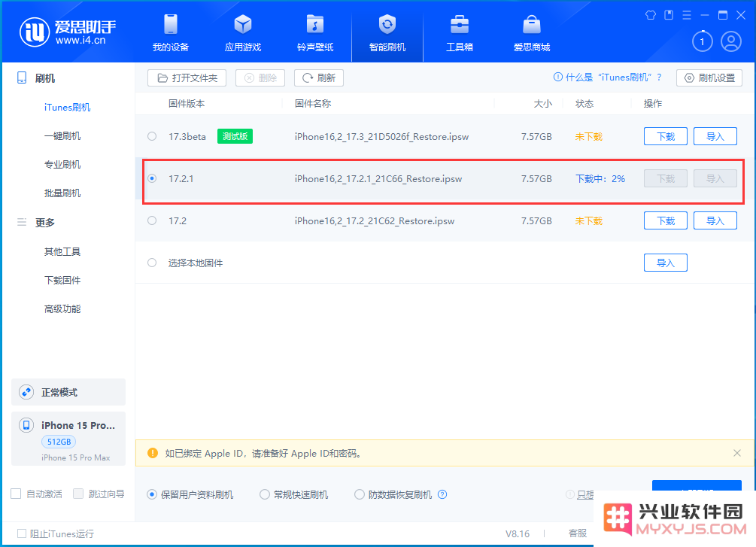Open 下载固件 in sidebar

pos(62,280)
